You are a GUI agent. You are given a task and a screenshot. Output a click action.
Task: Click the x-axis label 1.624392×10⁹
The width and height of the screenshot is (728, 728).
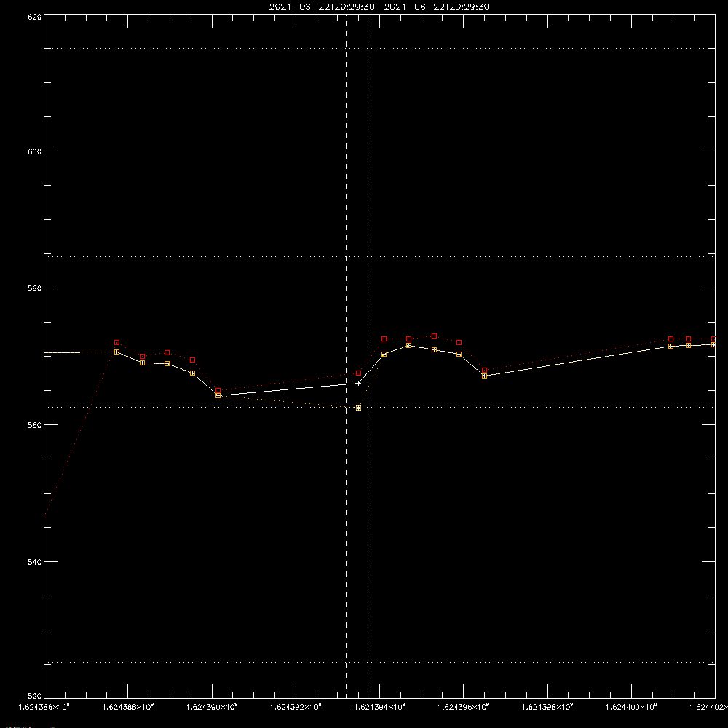pyautogui.click(x=296, y=707)
